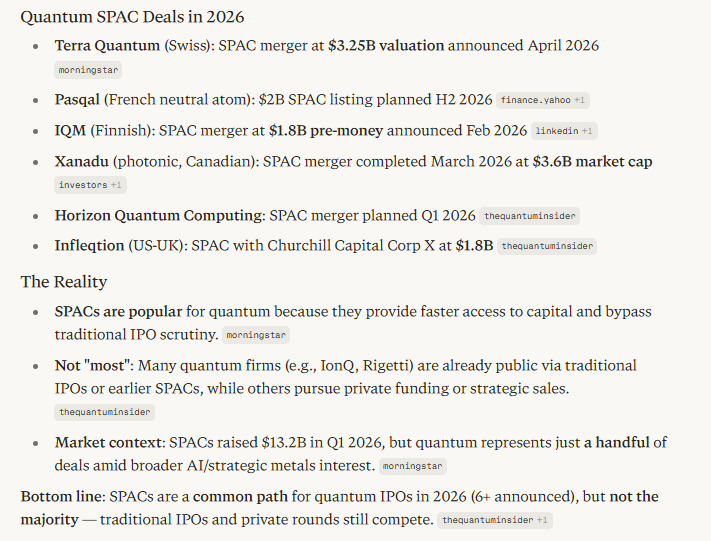The image size is (711, 541).
Task: Click "The Reality" section heading
Action: [x=64, y=281]
